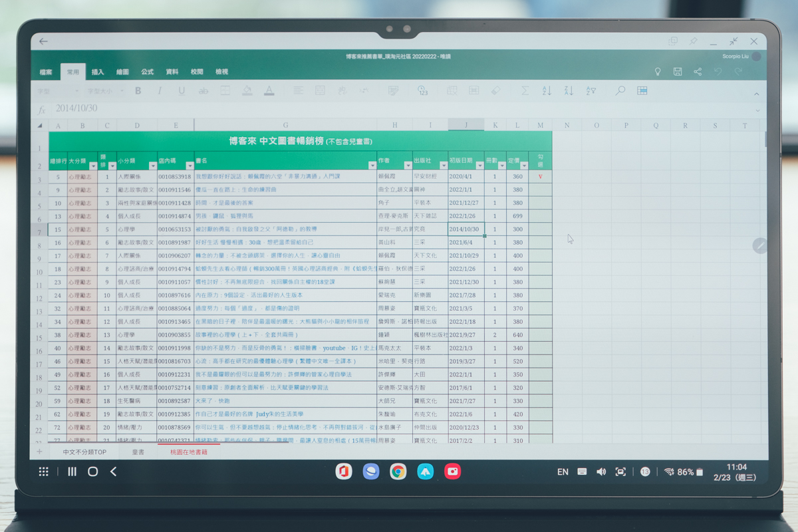The width and height of the screenshot is (798, 532).
Task: Share the workbook
Action: pos(698,72)
